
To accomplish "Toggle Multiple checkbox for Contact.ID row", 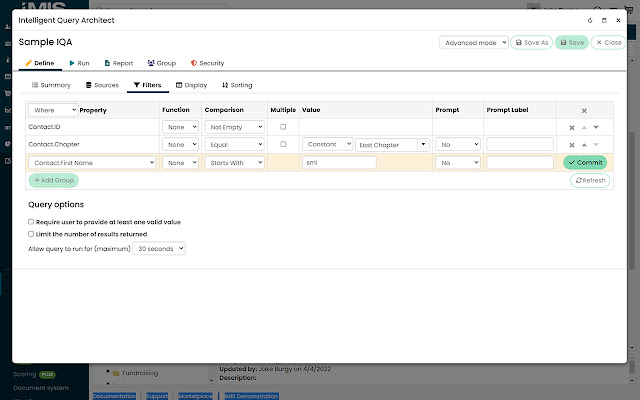I will pyautogui.click(x=283, y=127).
